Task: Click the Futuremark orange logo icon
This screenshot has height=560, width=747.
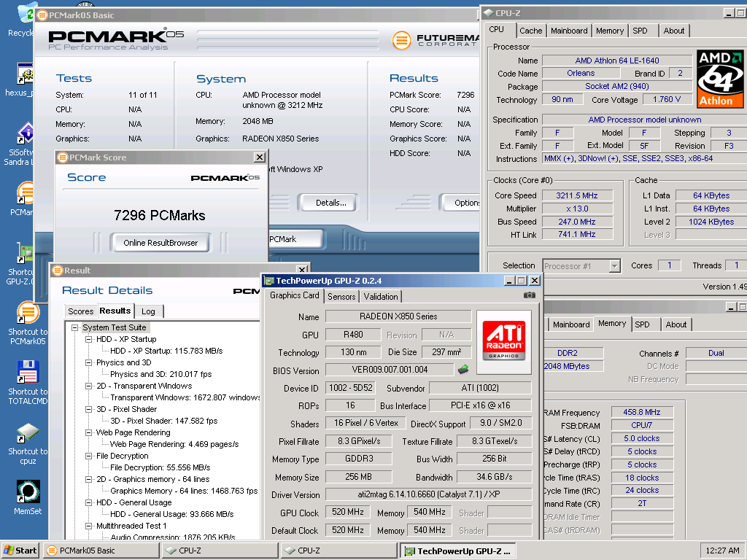Action: [402, 40]
